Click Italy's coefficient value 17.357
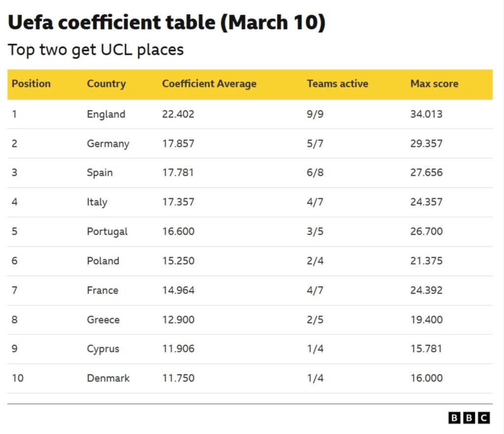Image resolution: width=504 pixels, height=434 pixels. pyautogui.click(x=178, y=202)
